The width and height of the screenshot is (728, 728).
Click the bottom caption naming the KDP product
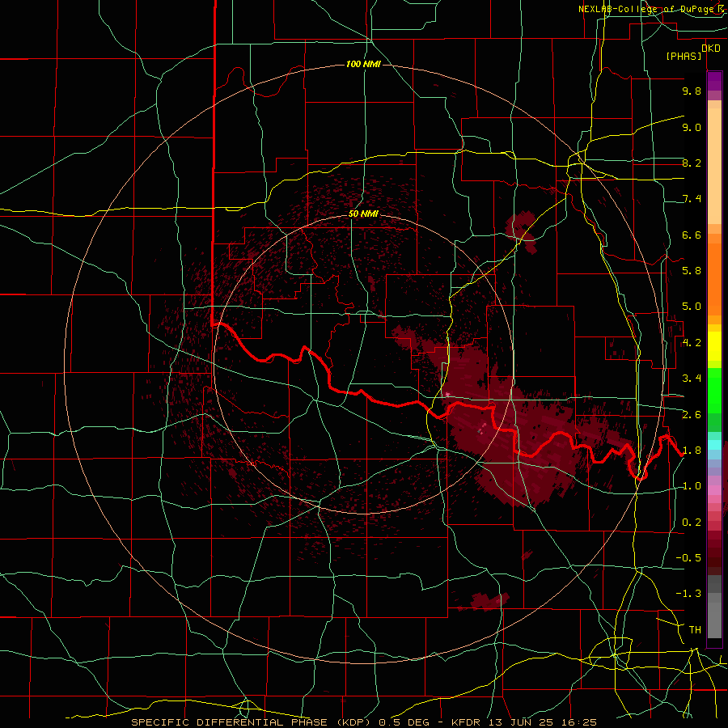pyautogui.click(x=363, y=722)
